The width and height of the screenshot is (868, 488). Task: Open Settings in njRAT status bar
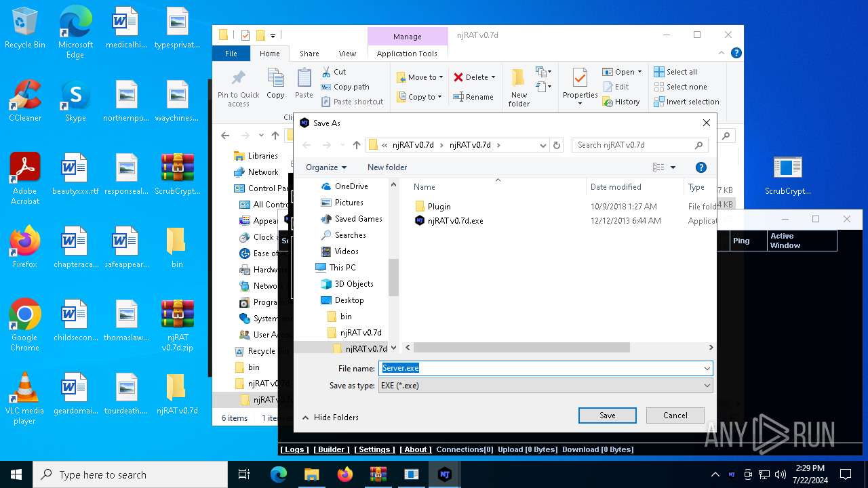374,449
